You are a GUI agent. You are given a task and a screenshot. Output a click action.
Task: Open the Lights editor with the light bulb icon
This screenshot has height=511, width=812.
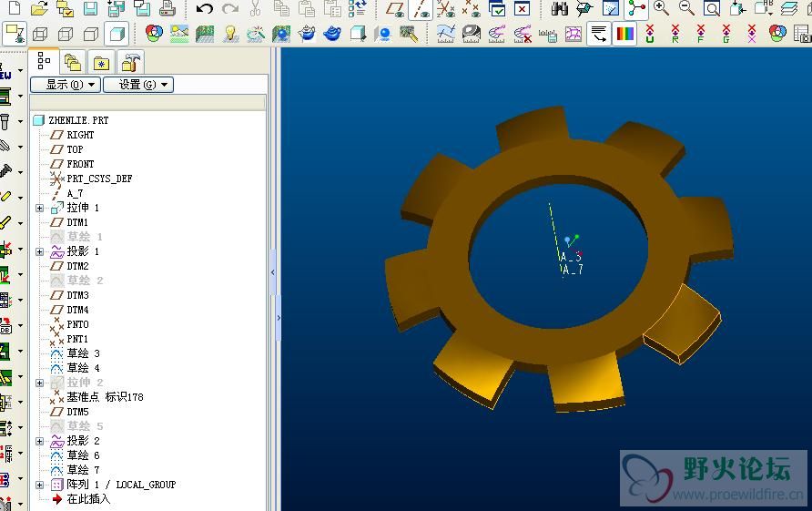tap(230, 35)
